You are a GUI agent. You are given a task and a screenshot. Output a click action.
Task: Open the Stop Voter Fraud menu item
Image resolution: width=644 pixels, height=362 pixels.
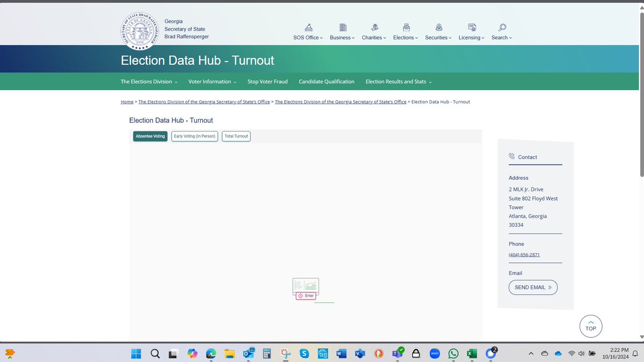point(267,82)
